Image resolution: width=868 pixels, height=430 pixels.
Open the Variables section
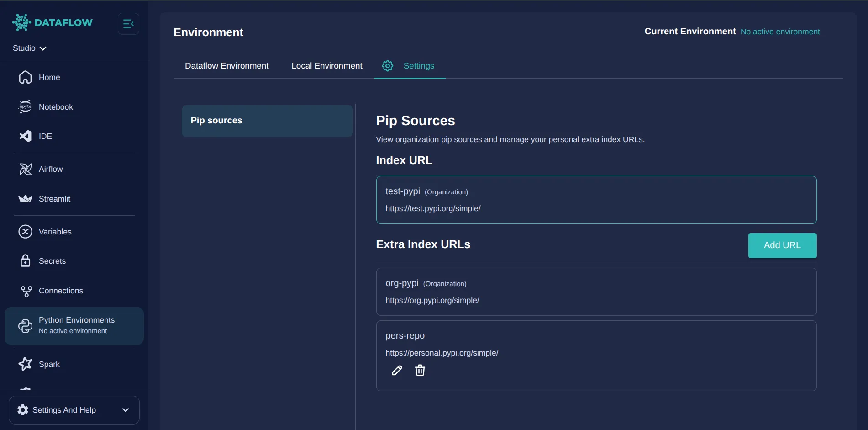pyautogui.click(x=55, y=231)
